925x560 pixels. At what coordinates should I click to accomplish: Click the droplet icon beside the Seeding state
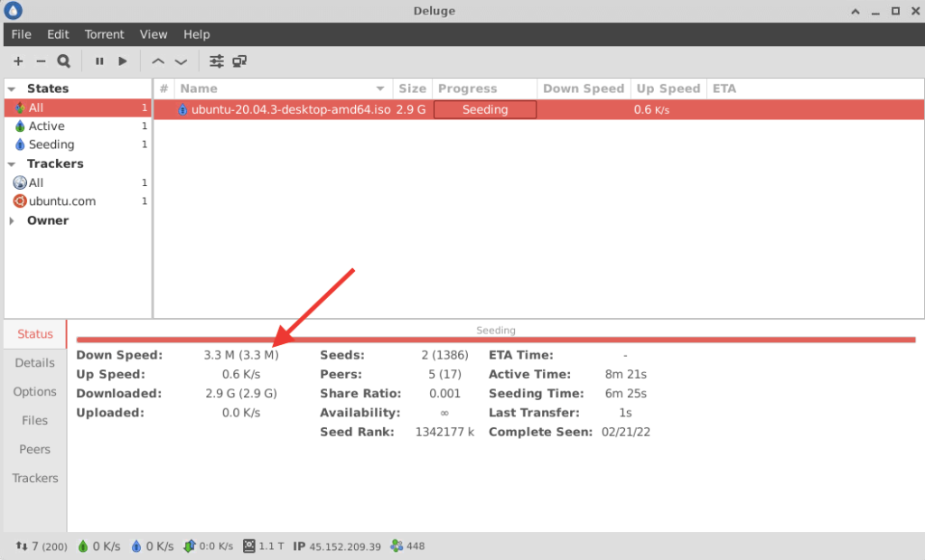click(20, 145)
